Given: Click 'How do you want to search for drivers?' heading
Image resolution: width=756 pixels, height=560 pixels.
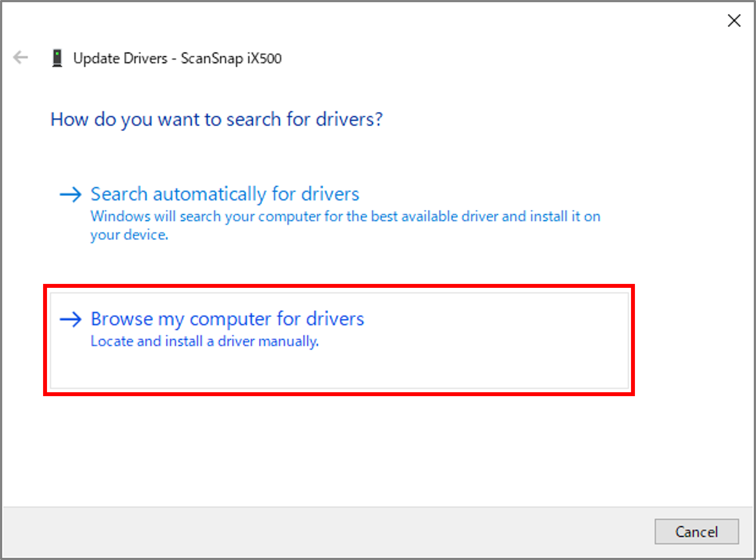Looking at the screenshot, I should 217,119.
